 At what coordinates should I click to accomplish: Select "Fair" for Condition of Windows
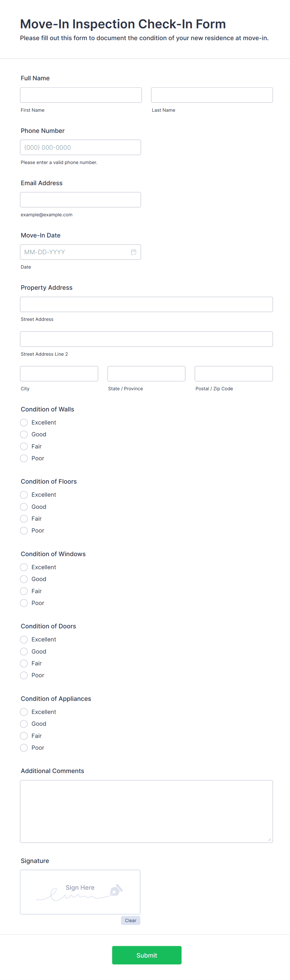tap(24, 591)
